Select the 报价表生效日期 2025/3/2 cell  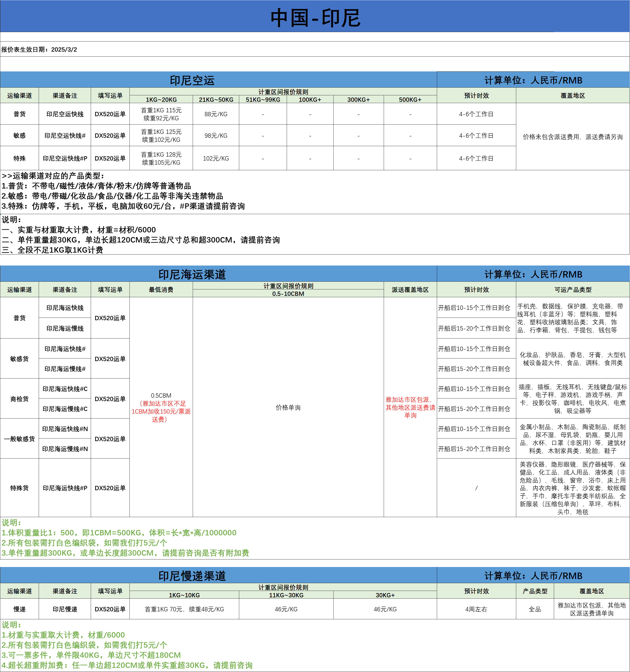coord(39,49)
